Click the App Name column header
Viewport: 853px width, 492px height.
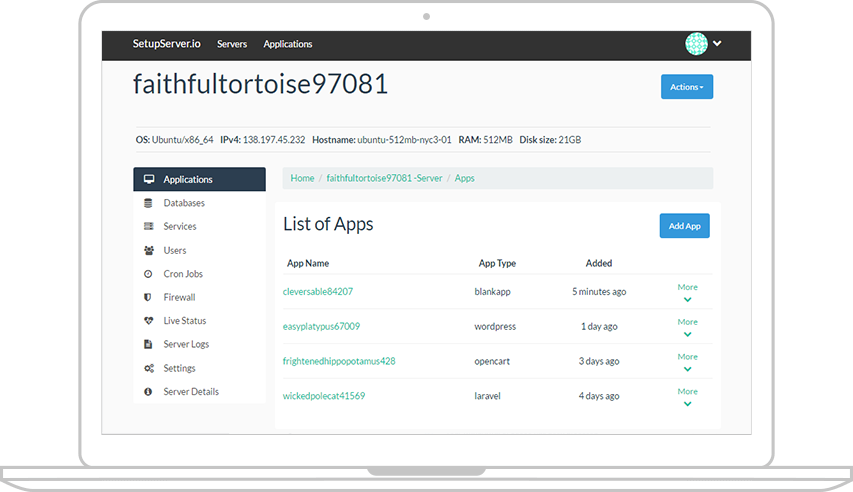pos(308,263)
